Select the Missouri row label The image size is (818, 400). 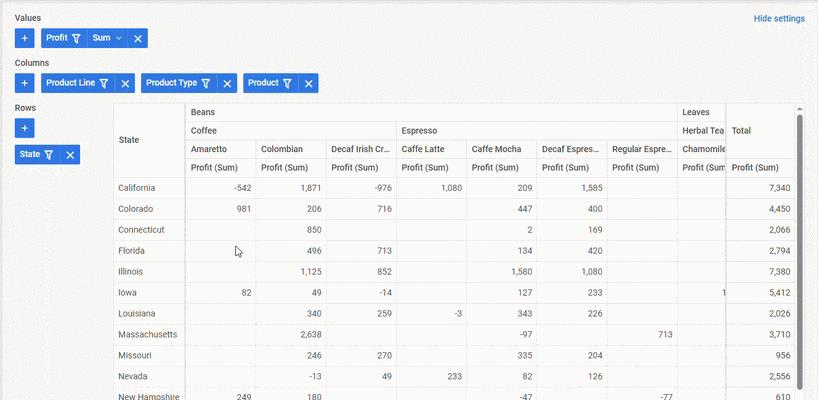coord(149,355)
